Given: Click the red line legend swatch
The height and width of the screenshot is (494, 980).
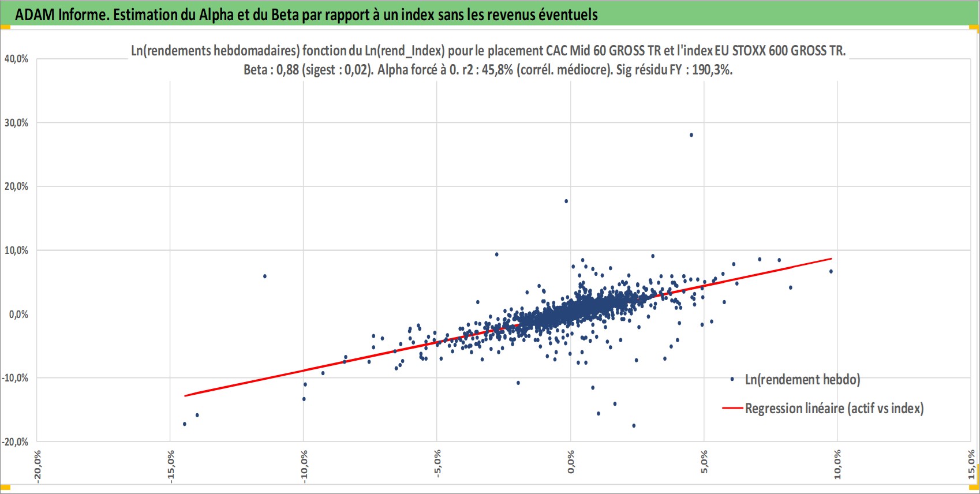Looking at the screenshot, I should [x=732, y=409].
